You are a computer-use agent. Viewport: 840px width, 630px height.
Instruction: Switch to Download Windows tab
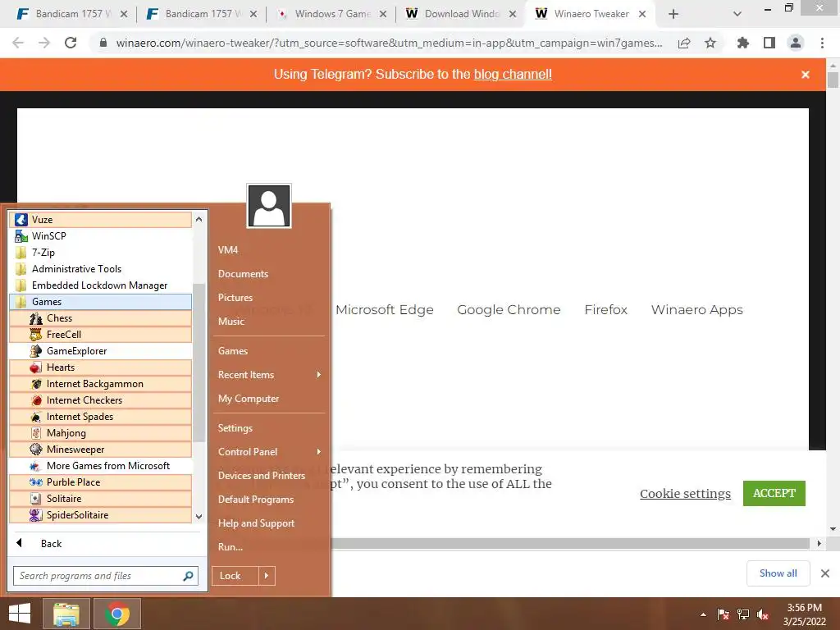tap(461, 14)
